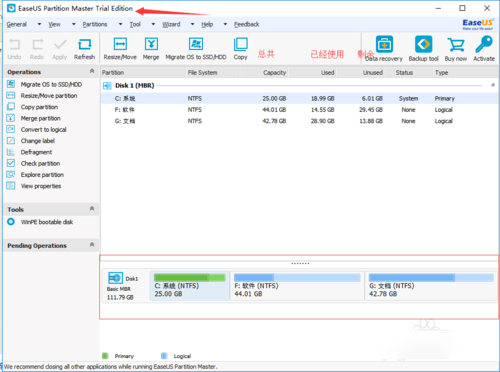500x372 pixels.
Task: Open the View menu
Action: point(55,24)
